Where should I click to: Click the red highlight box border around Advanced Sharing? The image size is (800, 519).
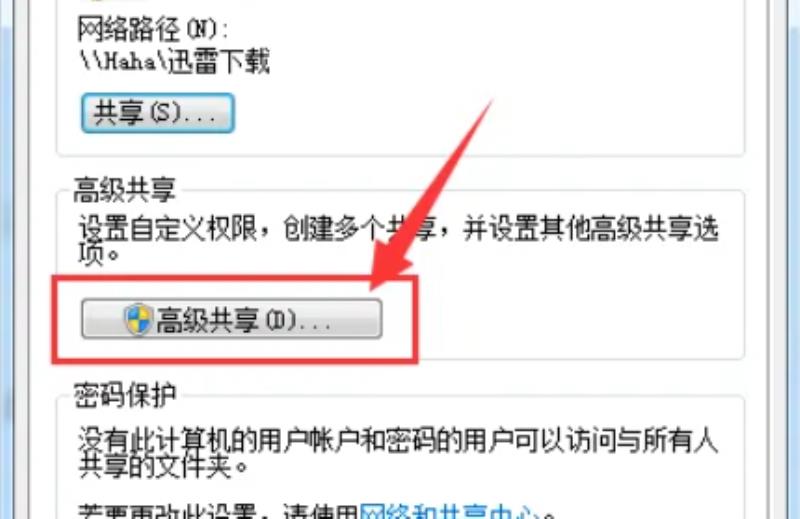[235, 278]
